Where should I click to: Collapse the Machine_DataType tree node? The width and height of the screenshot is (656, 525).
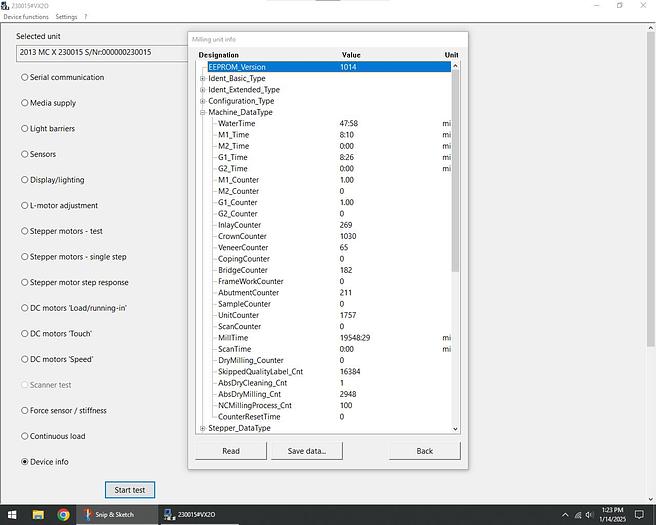pyautogui.click(x=203, y=113)
